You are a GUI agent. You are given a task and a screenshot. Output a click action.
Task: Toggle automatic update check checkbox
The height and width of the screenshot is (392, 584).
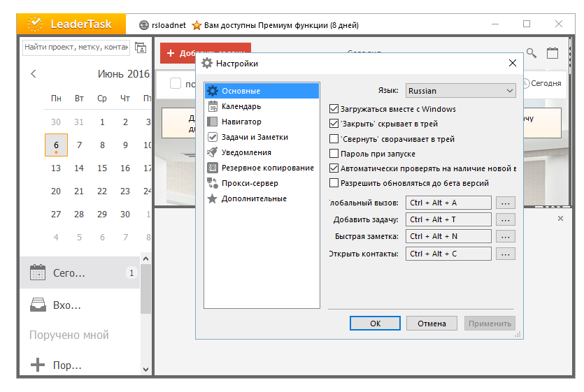click(334, 168)
